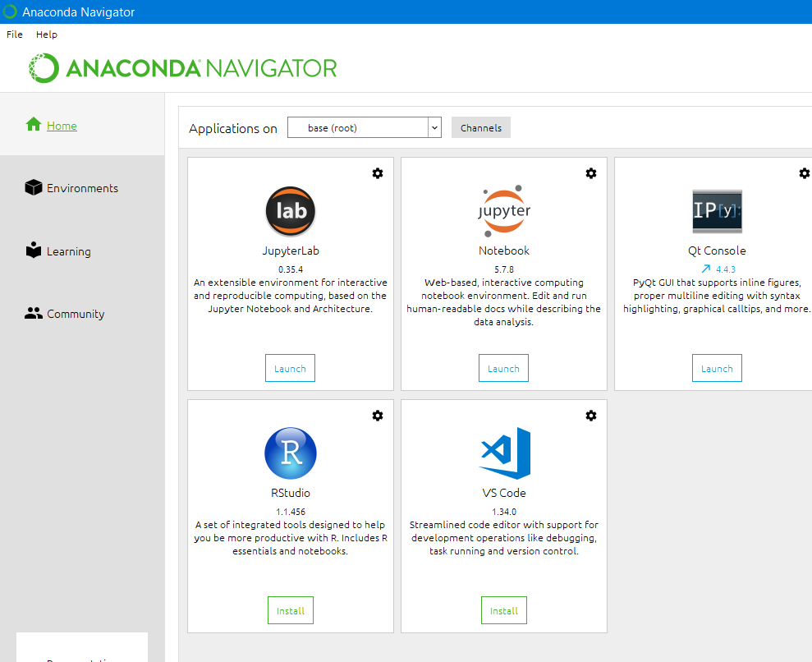
Task: Click the JupyterLab title text
Action: click(x=291, y=251)
